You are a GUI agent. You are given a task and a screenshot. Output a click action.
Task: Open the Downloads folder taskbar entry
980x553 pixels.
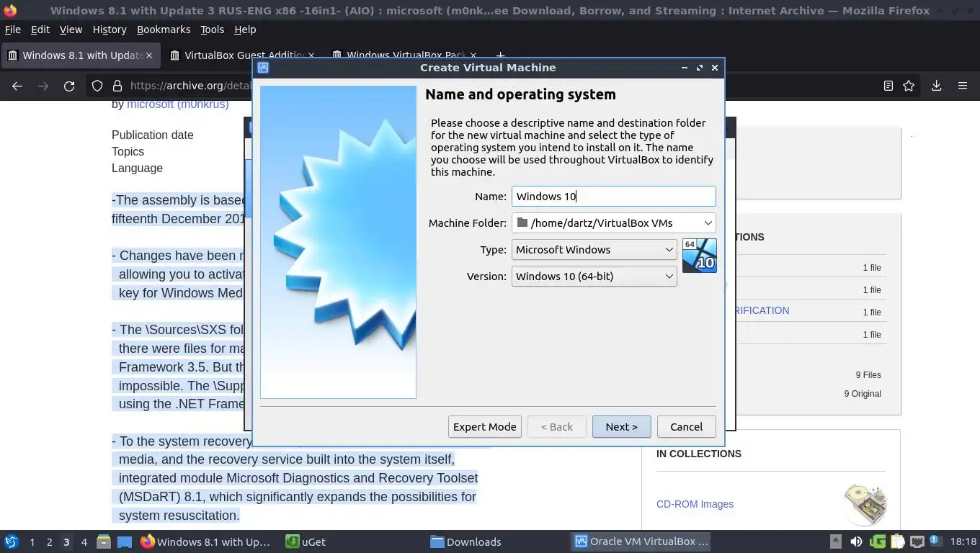coord(466,541)
